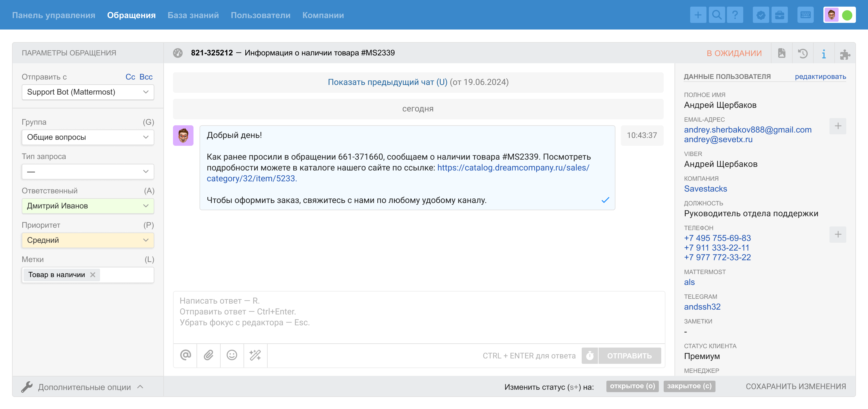
Task: Click into the reply text editor field
Action: point(419,317)
